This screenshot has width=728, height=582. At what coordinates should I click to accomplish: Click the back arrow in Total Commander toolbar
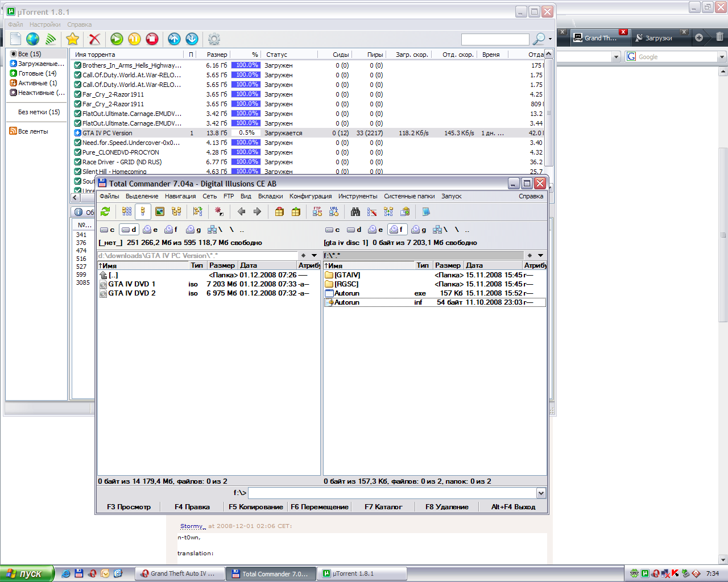pyautogui.click(x=241, y=211)
